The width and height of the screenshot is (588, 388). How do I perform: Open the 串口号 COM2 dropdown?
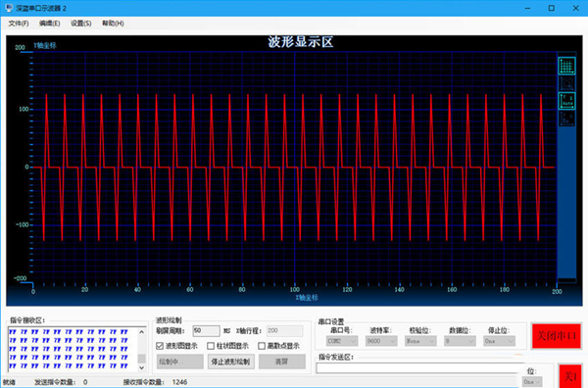pos(342,341)
